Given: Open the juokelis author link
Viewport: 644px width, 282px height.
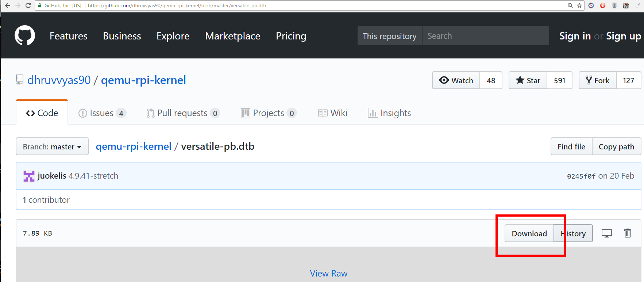Looking at the screenshot, I should pos(52,176).
